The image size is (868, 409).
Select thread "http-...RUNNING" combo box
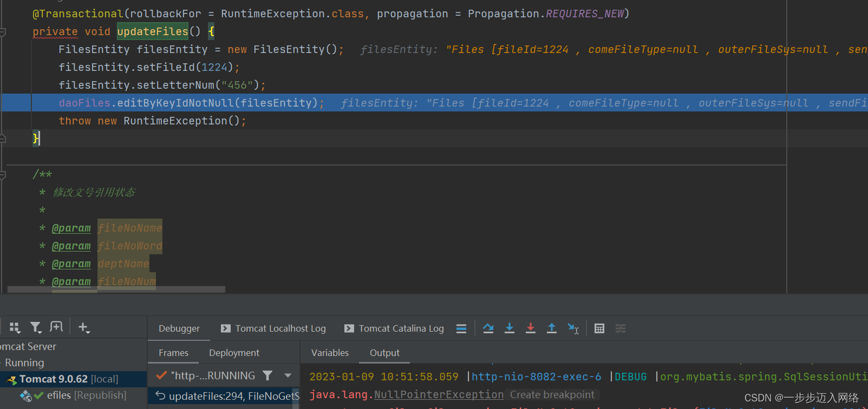pos(224,375)
